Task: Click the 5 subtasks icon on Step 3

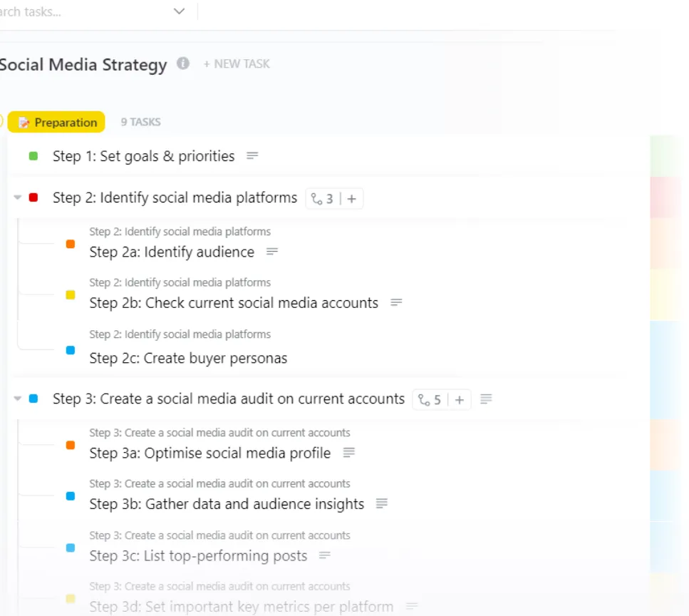Action: [430, 400]
